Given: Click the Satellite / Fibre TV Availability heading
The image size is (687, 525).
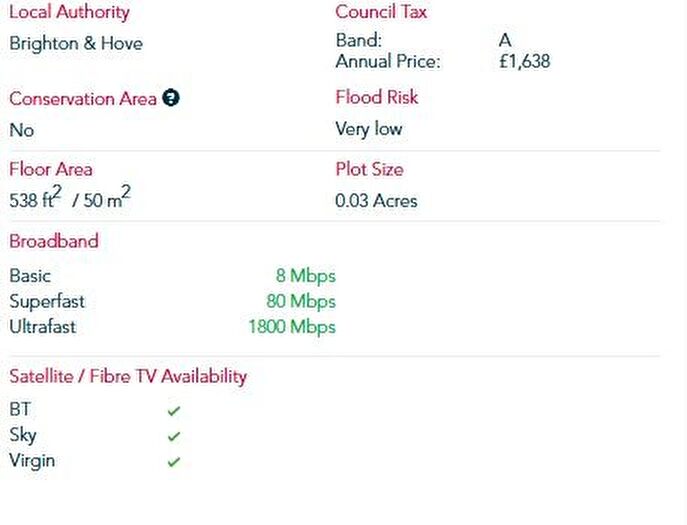Looking at the screenshot, I should click(x=128, y=377).
